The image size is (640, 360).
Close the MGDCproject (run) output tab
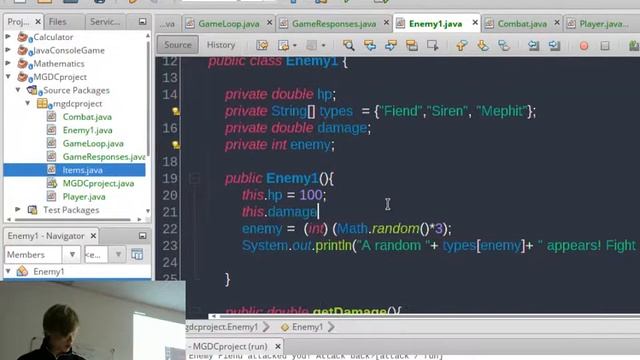pyautogui.click(x=278, y=346)
